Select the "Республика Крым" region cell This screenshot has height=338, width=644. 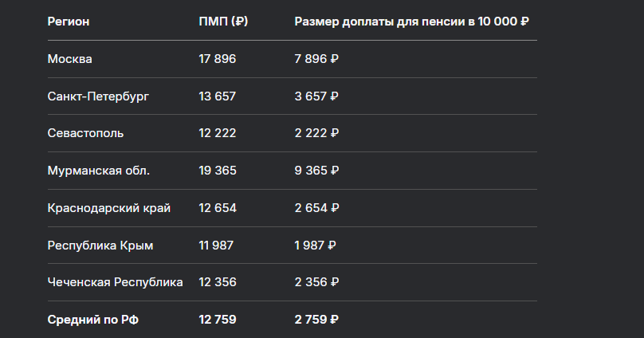(100, 246)
